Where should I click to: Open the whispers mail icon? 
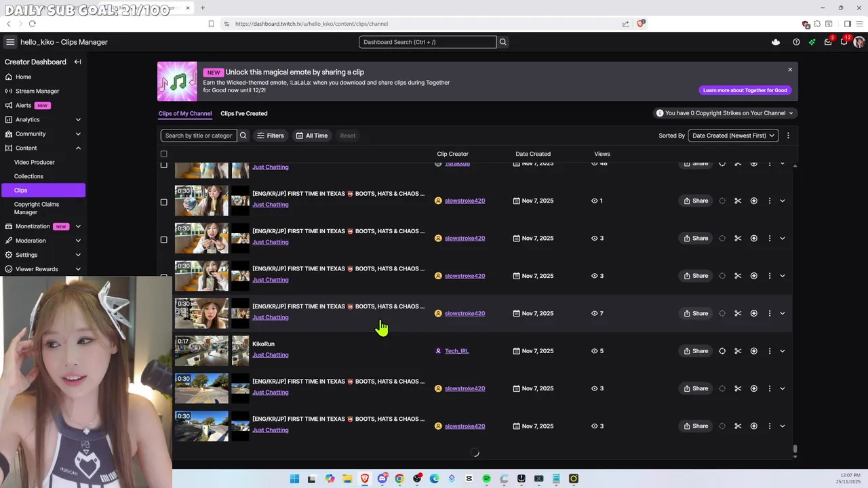[x=828, y=42]
